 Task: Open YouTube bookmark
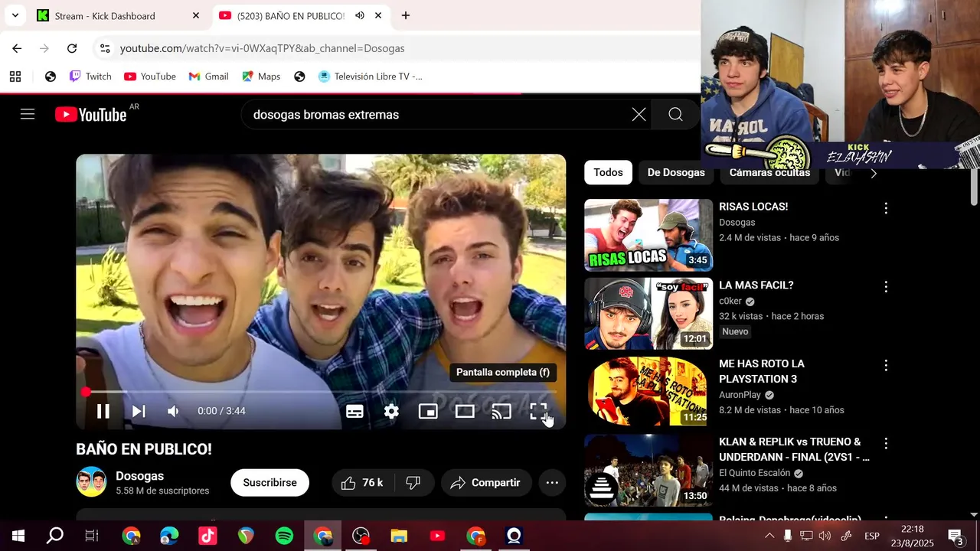coord(150,77)
